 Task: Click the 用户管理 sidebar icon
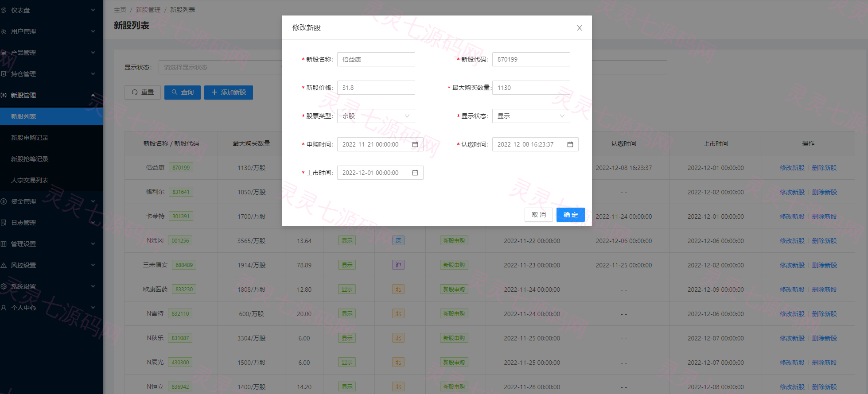(x=4, y=31)
